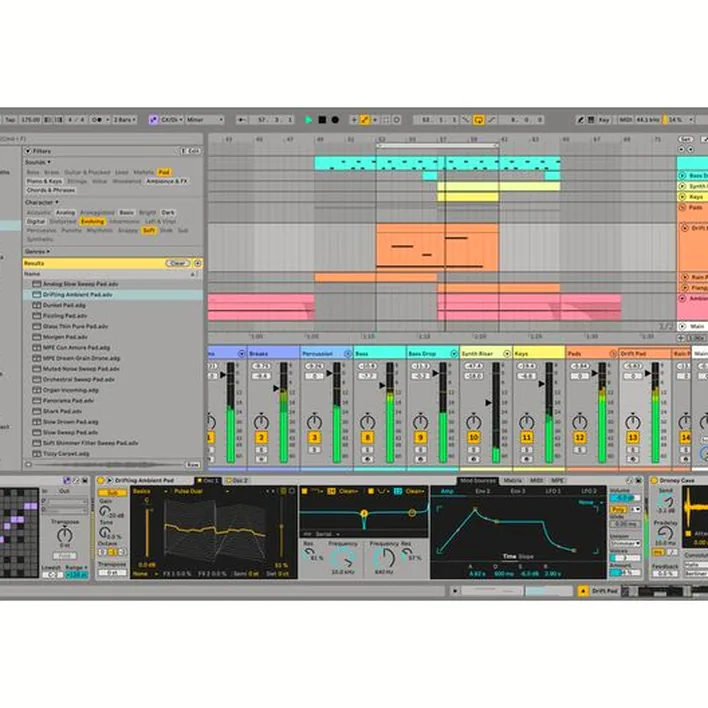Collapse the Filters section in browser
708x708 pixels.
click(28, 151)
